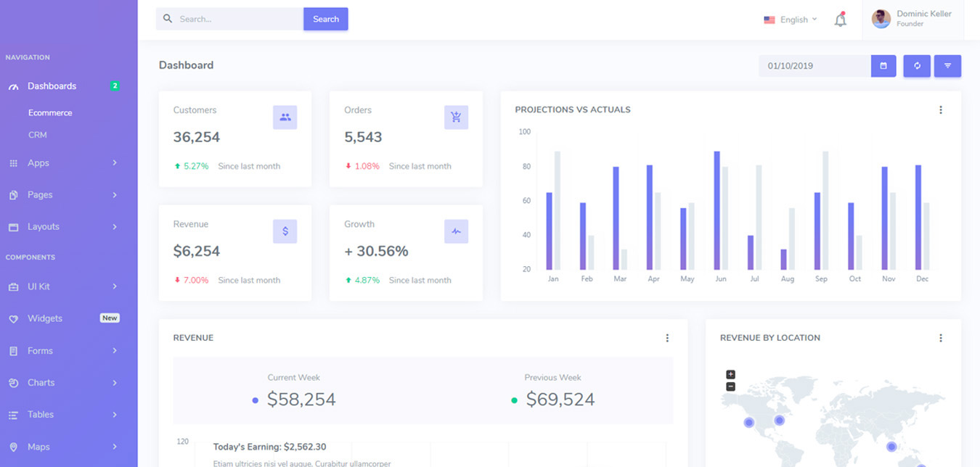Open the English language dropdown

pos(791,20)
